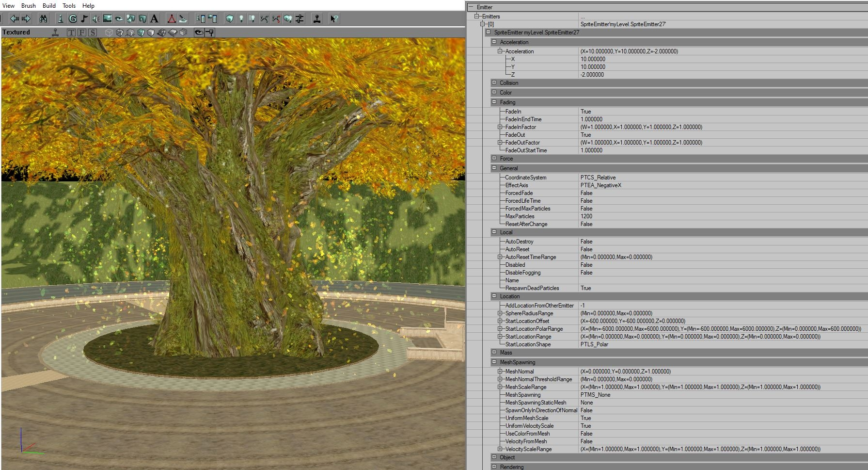Collapse the Emitters array node

pos(476,16)
